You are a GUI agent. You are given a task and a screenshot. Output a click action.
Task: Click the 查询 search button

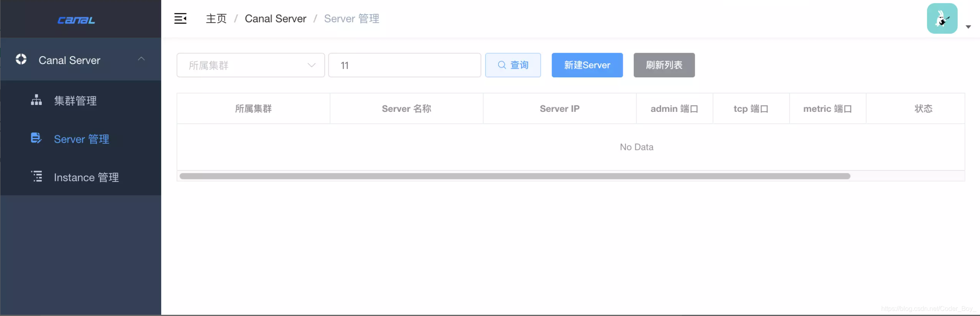tap(513, 65)
